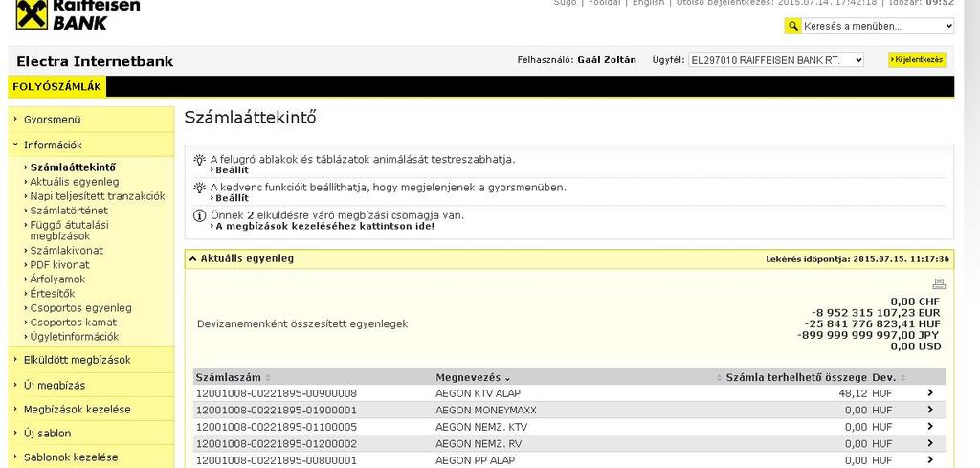The height and width of the screenshot is (468, 980).
Task: Click account number 12001008-00221895-01200002
Action: (x=277, y=444)
